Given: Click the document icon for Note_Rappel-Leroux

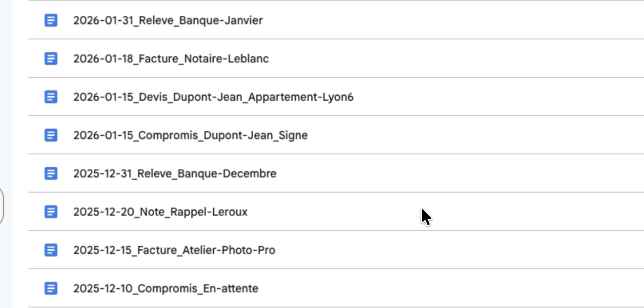Looking at the screenshot, I should pos(51,212).
